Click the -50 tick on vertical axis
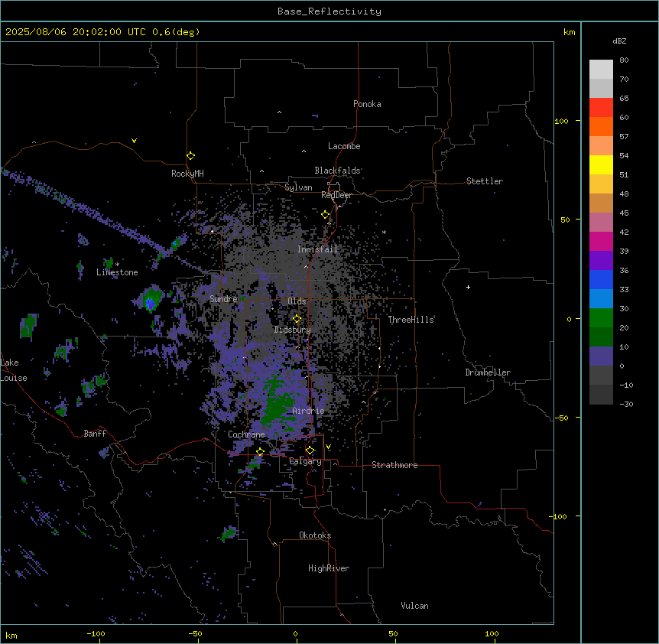659x644 pixels. (561, 418)
